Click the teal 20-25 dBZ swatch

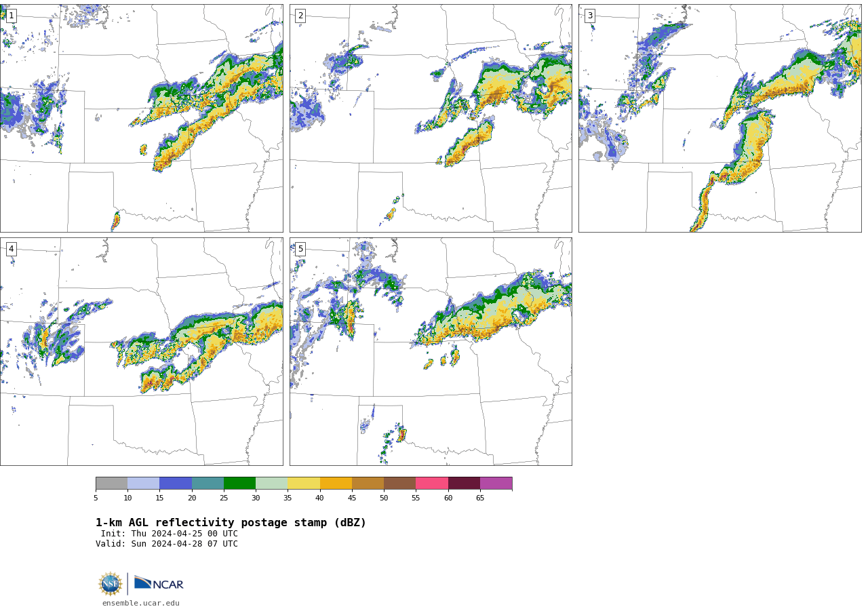pyautogui.click(x=208, y=484)
